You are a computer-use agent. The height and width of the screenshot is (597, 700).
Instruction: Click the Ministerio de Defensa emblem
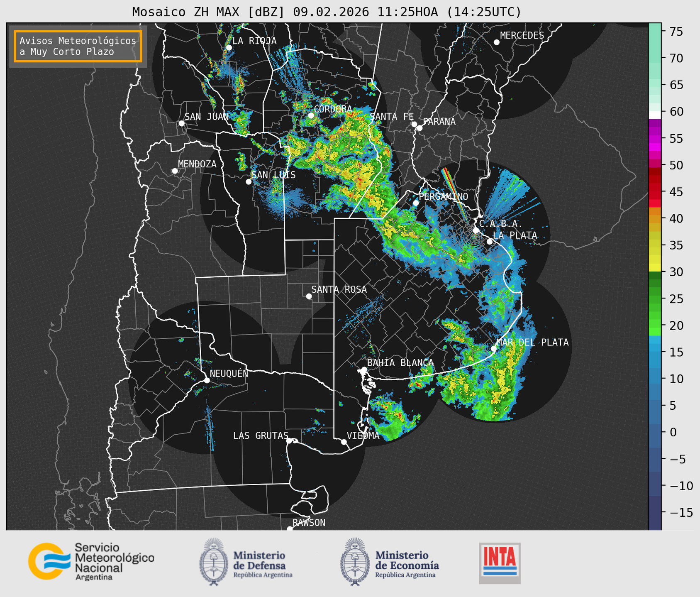[214, 562]
